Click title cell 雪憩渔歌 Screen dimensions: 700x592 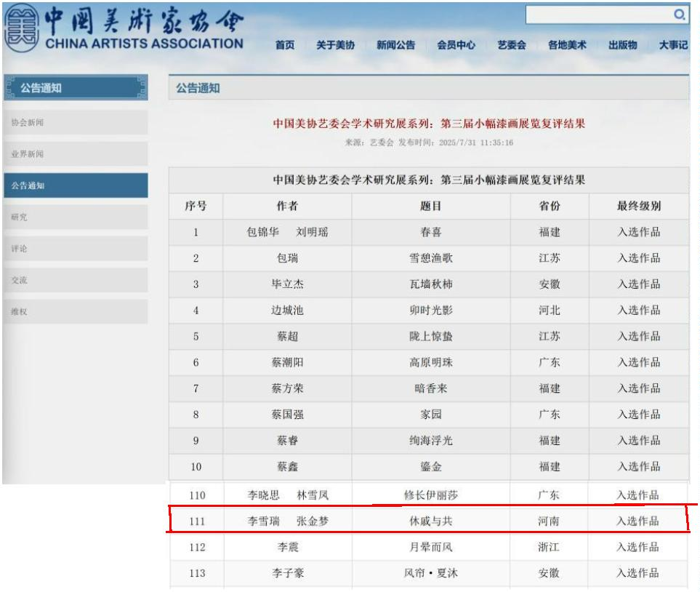[431, 258]
